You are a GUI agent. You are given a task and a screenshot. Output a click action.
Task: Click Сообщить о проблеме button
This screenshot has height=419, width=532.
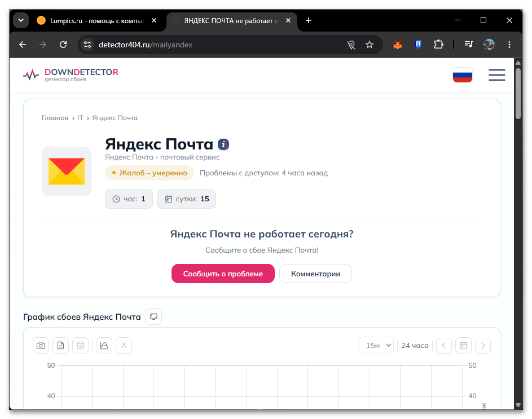[223, 274]
